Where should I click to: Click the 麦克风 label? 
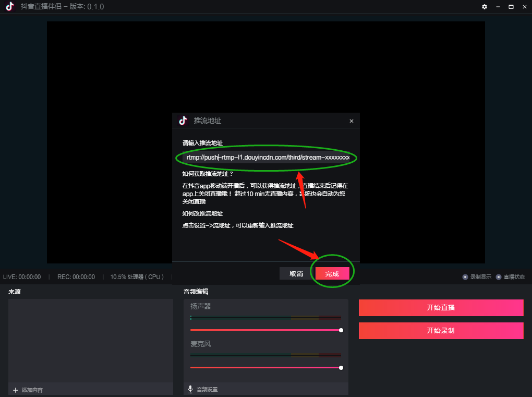coord(200,344)
